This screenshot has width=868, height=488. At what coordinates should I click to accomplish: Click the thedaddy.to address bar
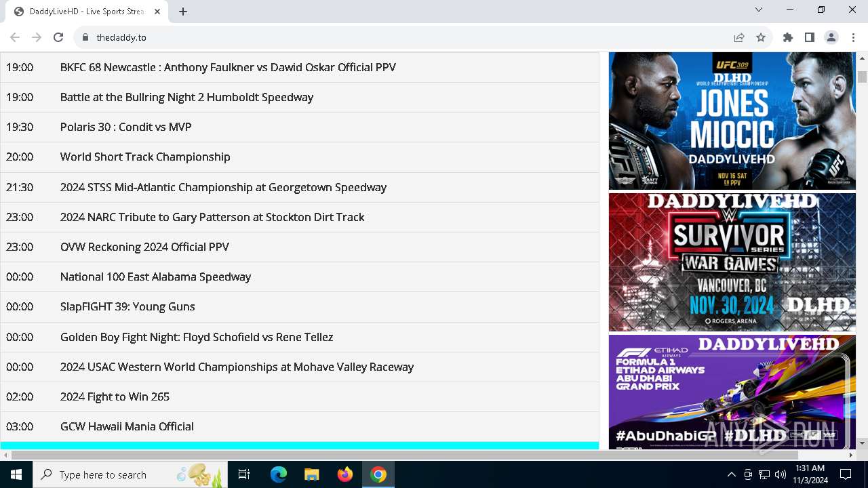(407, 37)
